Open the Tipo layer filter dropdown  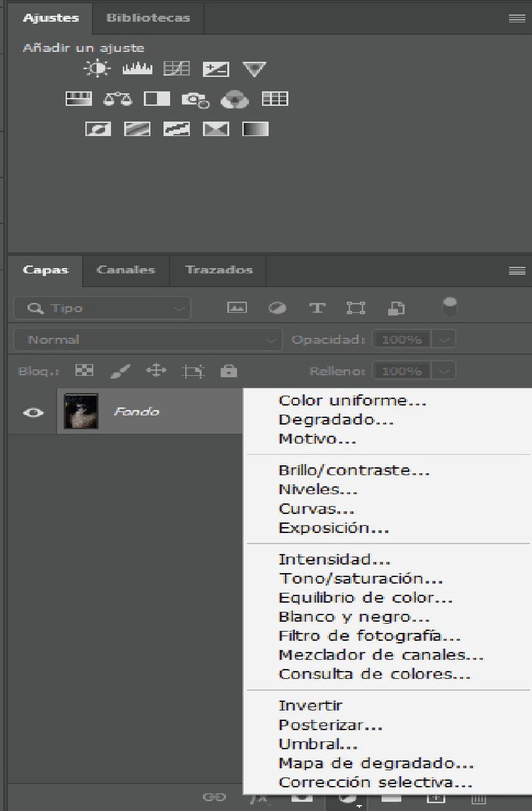click(x=102, y=308)
